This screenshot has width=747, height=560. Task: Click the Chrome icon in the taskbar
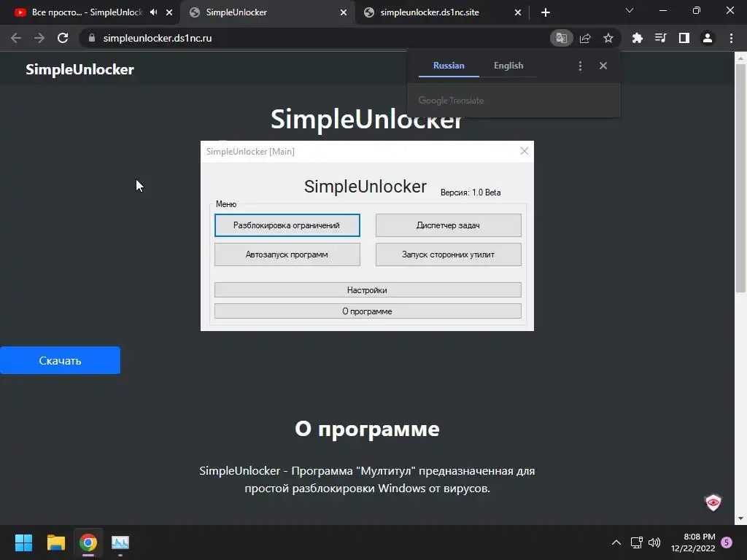click(x=88, y=542)
